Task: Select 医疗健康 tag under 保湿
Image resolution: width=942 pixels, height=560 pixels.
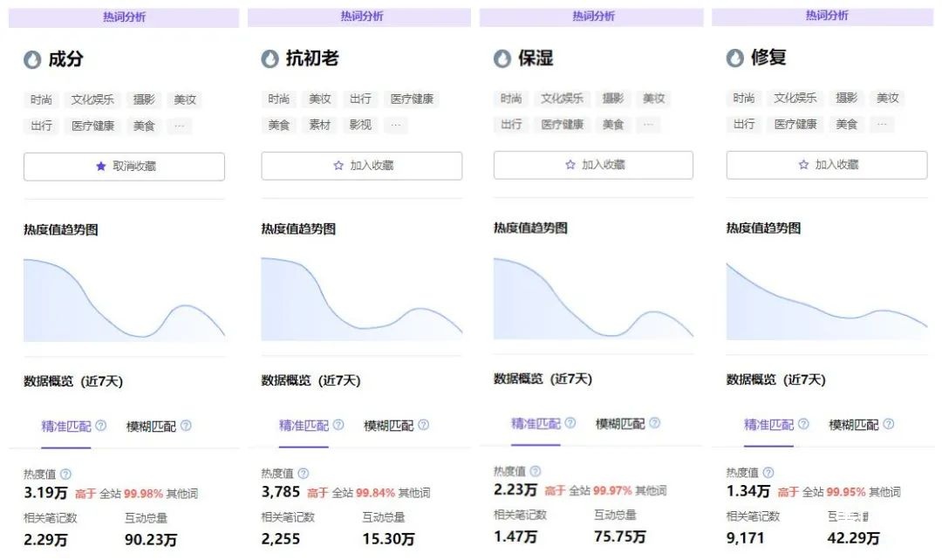Action: coord(562,125)
